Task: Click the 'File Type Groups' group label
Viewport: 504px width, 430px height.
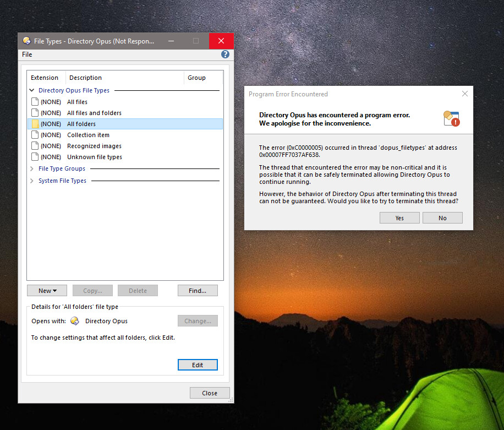Action: (62, 168)
